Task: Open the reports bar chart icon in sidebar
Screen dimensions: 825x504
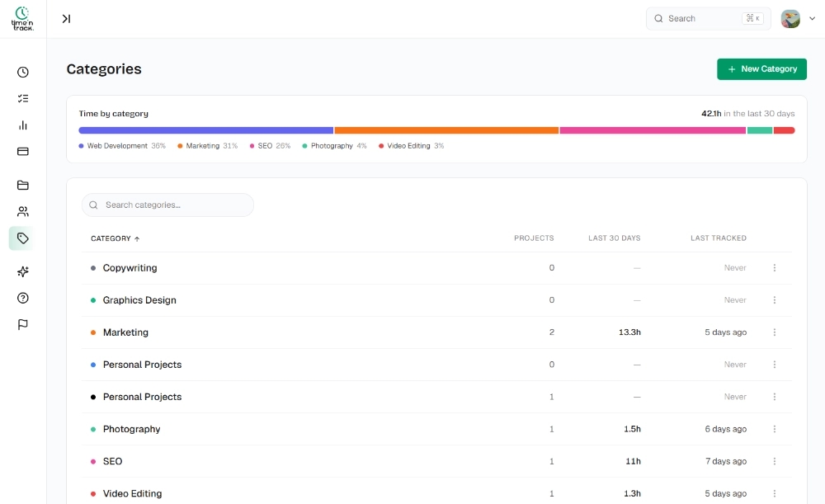Action: [22, 125]
